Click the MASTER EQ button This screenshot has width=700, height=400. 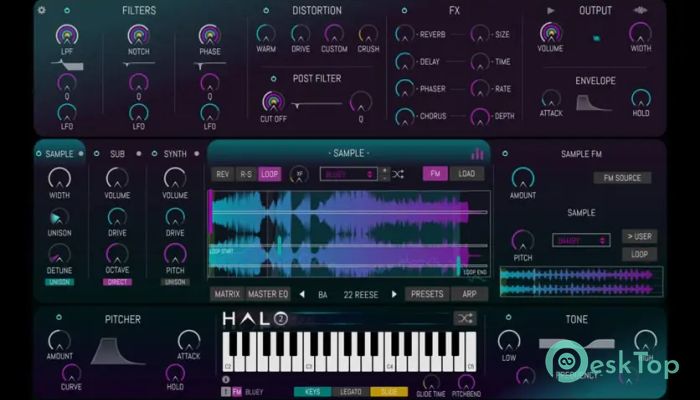tap(268, 294)
